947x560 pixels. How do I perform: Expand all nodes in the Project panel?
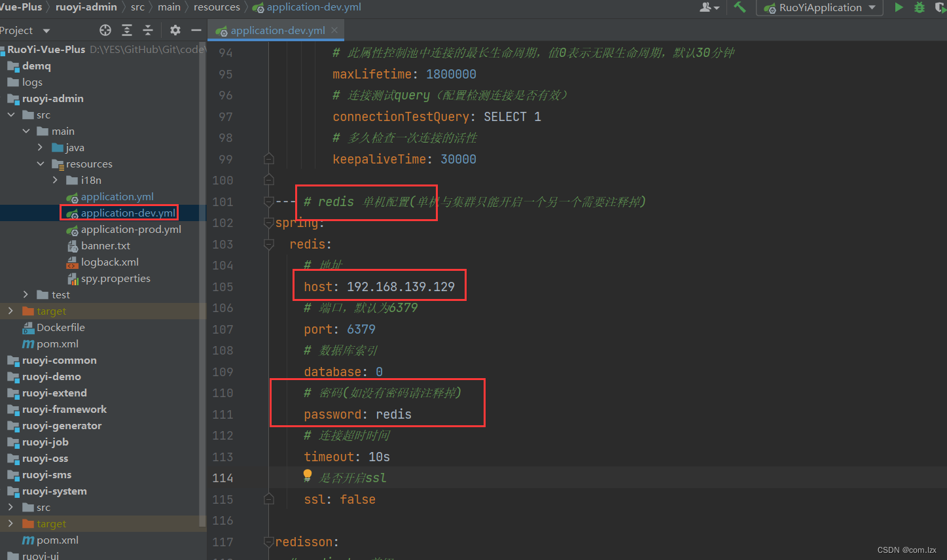tap(126, 30)
